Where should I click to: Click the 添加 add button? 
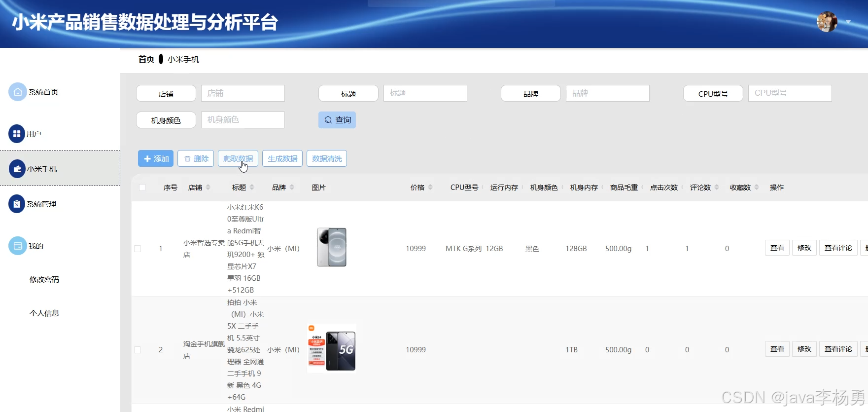click(x=156, y=158)
